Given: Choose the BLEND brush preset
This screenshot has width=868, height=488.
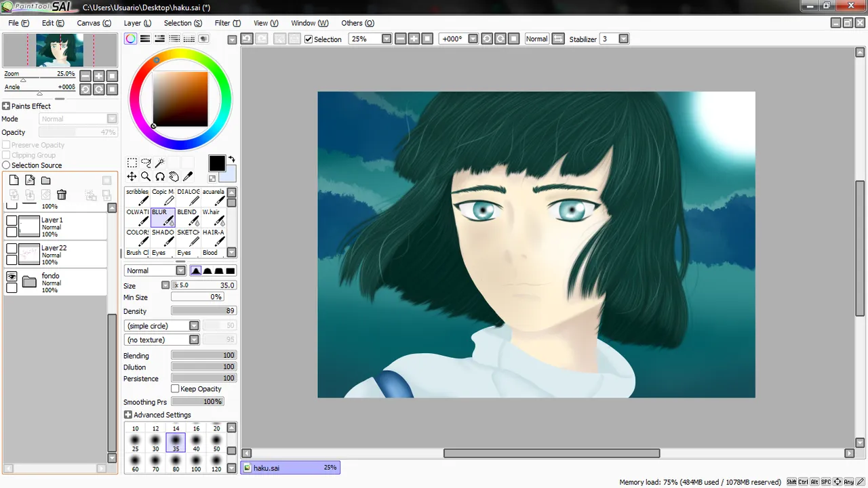Looking at the screenshot, I should 188,217.
